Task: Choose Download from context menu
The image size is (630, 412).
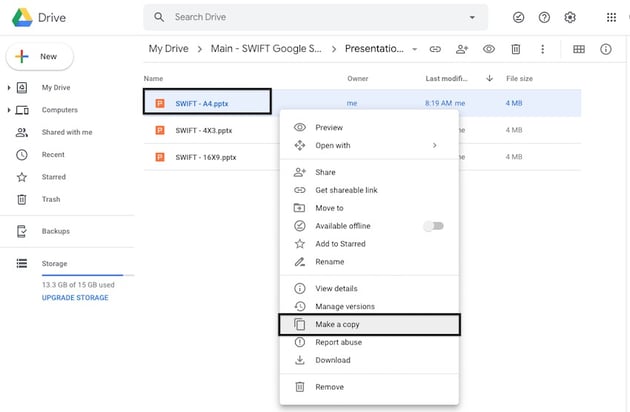Action: 369,360
